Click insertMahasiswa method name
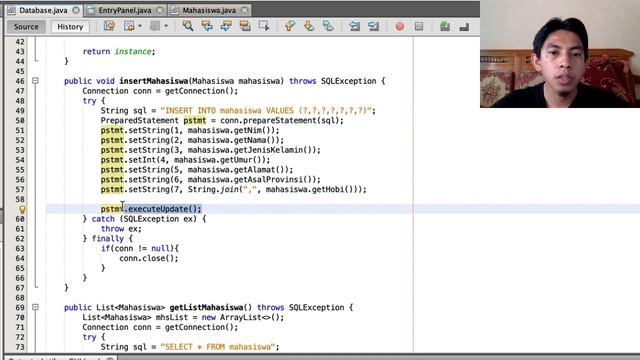This screenshot has height=360, width=640. 154,81
